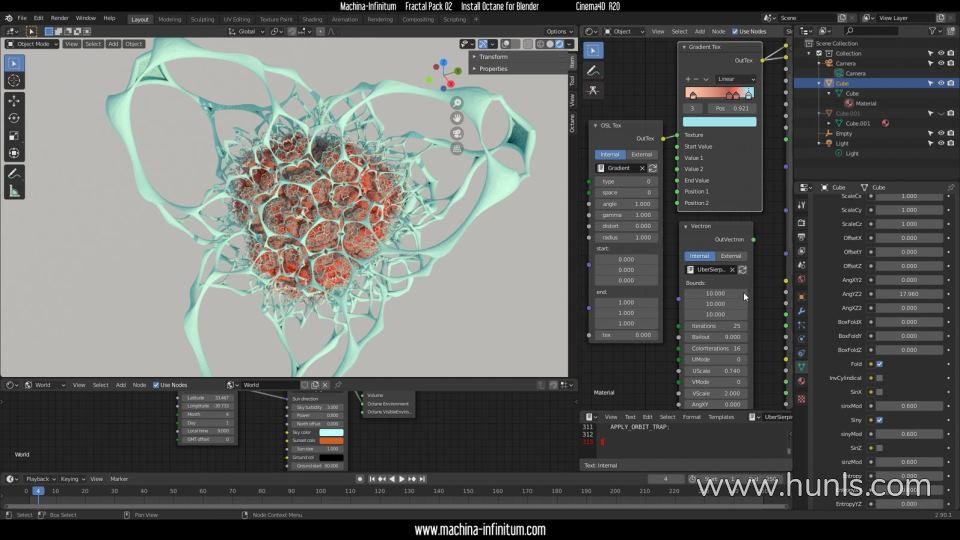960x540 pixels.
Task: Open the Object Mode dropdown
Action: pos(32,44)
